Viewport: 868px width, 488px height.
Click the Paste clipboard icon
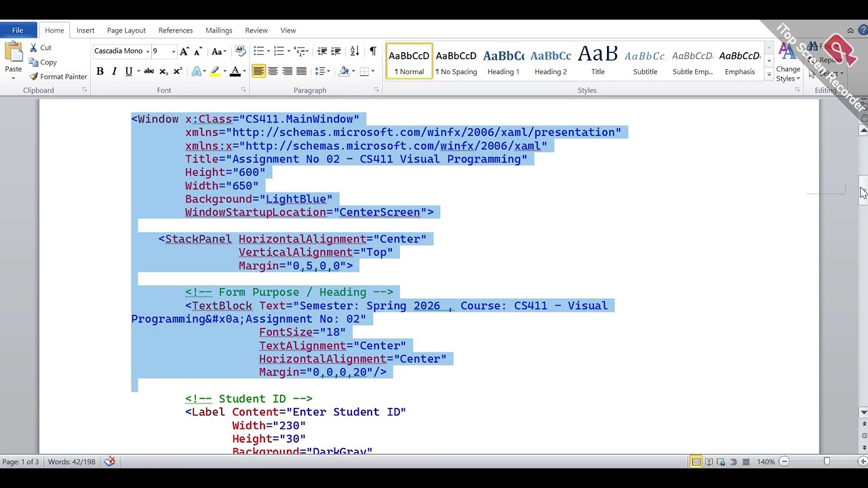[x=13, y=53]
